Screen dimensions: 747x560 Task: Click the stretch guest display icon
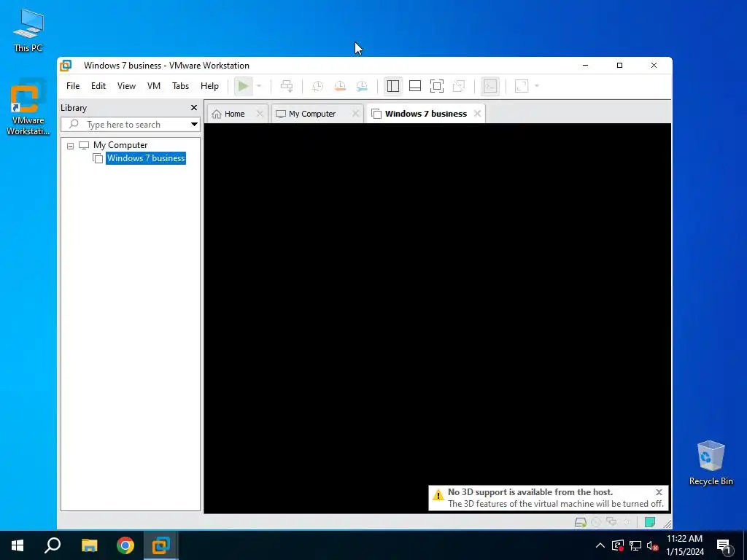522,86
